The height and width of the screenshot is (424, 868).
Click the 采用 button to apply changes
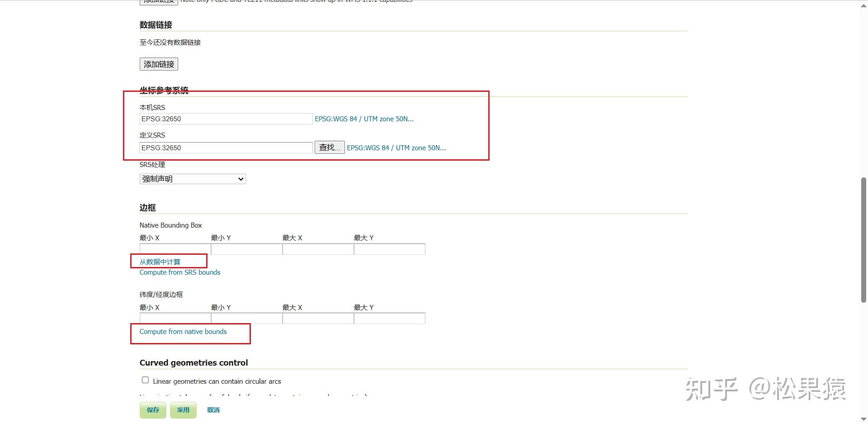[183, 410]
